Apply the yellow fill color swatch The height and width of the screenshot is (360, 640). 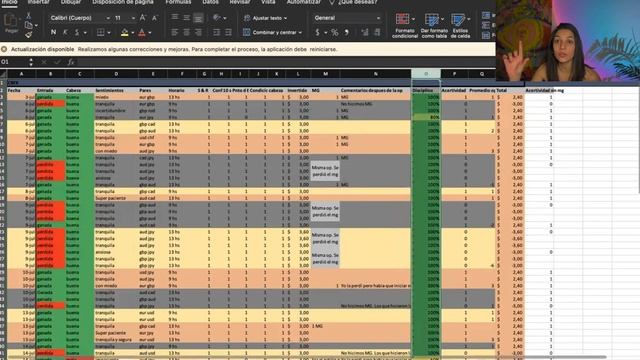124,33
